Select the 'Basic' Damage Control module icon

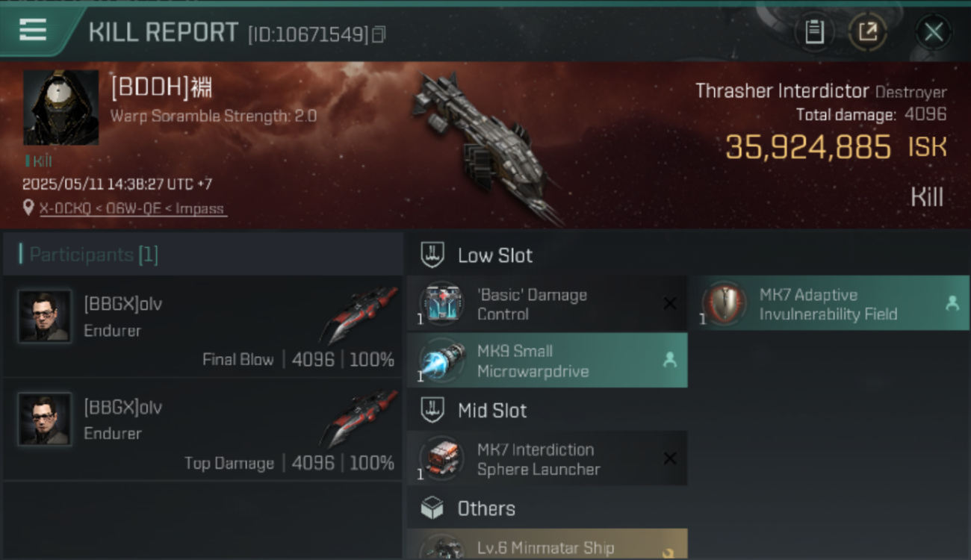pyautogui.click(x=441, y=304)
